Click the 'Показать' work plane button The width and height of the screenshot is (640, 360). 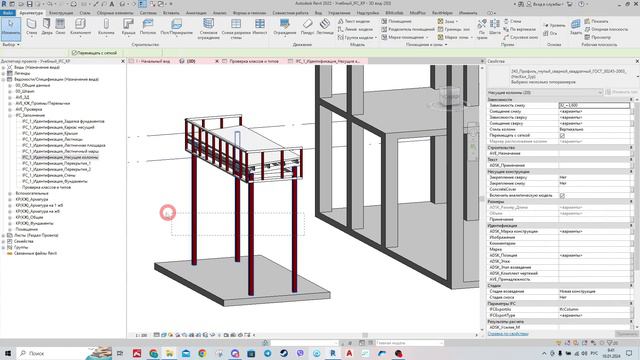click(x=596, y=21)
